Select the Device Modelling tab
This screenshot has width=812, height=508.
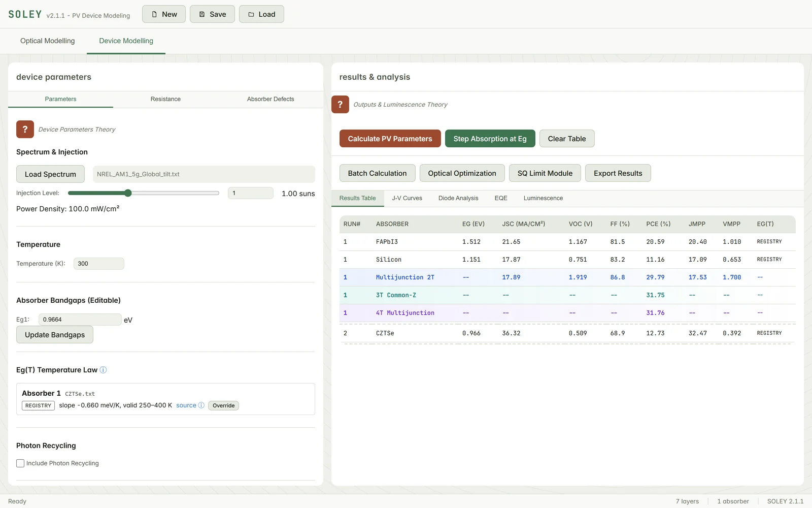[x=126, y=41]
